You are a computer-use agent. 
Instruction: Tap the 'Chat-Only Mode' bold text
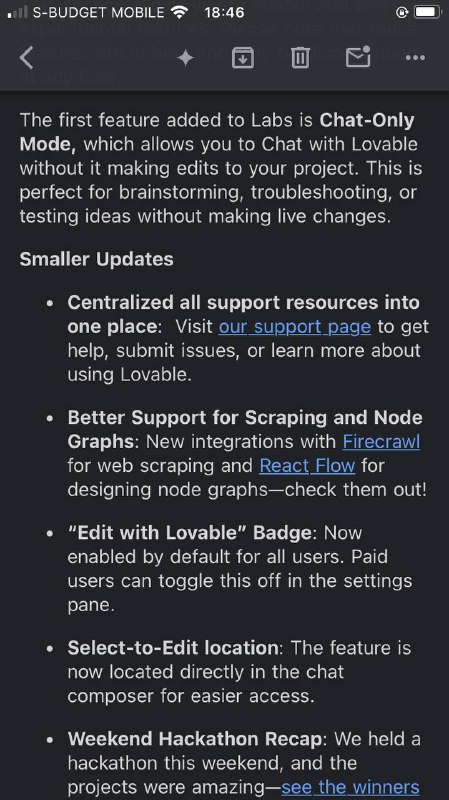pos(366,121)
